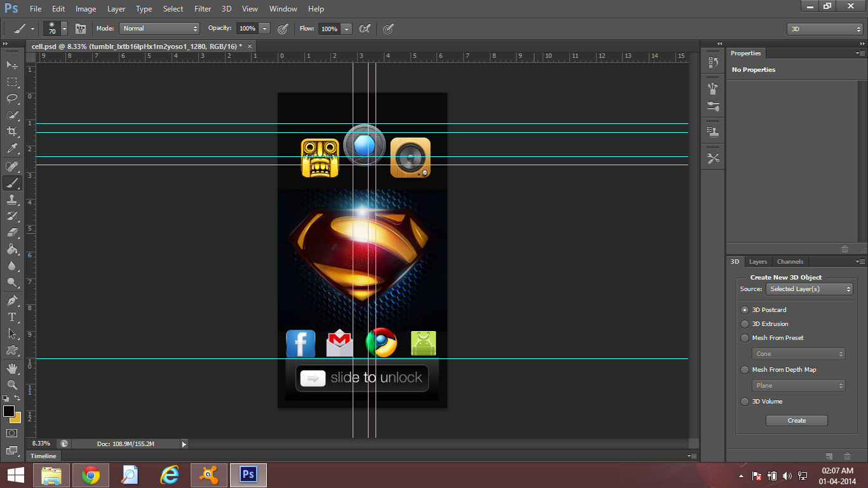Open the Flow slider dropdown arrow
868x488 pixels.
346,29
